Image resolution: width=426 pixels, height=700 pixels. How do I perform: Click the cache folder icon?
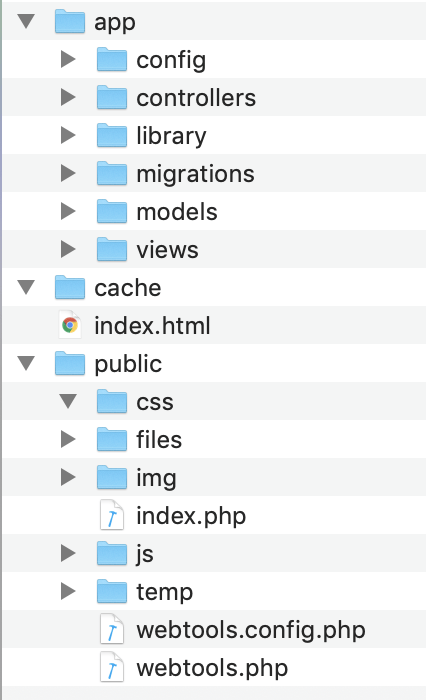(x=70, y=287)
